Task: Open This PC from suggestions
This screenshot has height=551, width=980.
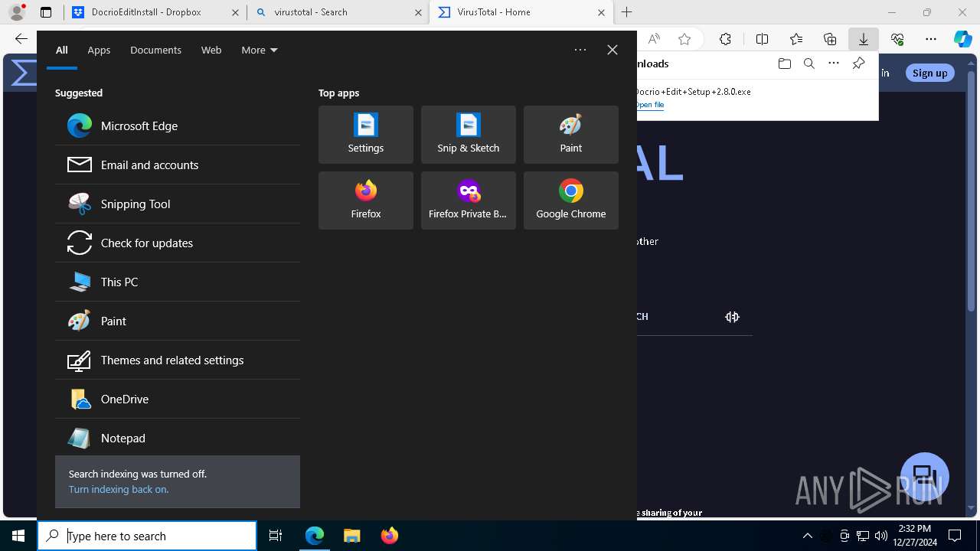Action: (x=178, y=282)
